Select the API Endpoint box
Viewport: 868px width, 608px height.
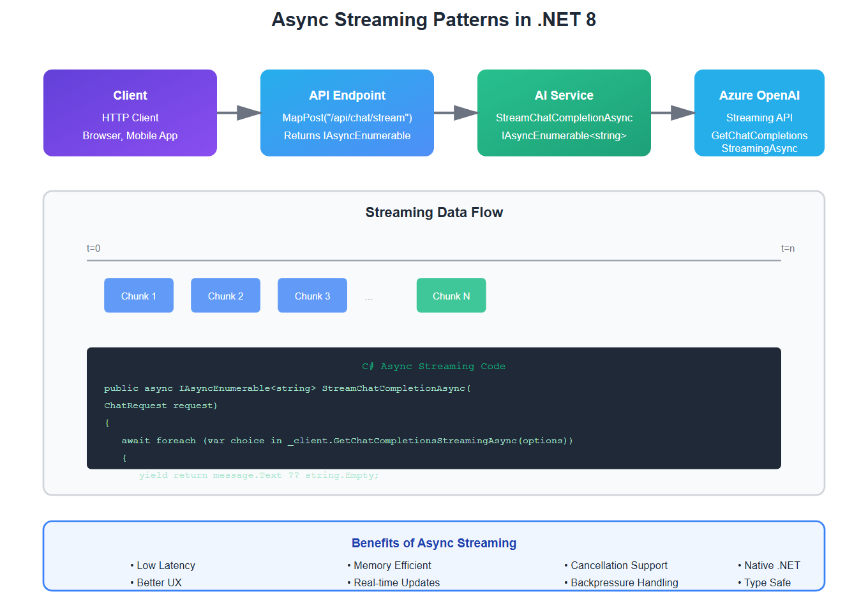(x=347, y=113)
